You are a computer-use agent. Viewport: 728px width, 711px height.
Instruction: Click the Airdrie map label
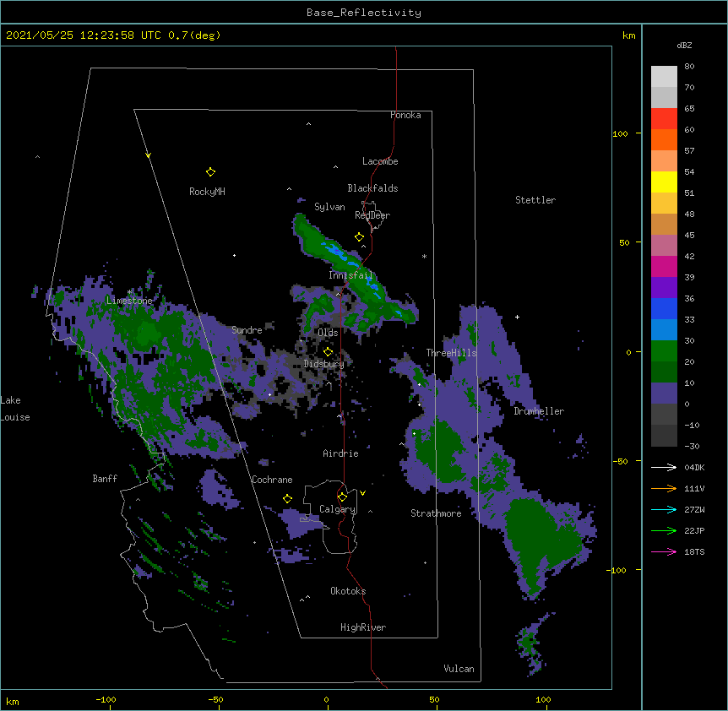341,453
